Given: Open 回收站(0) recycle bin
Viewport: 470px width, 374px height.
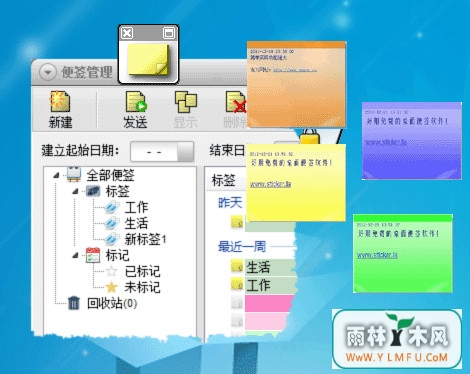Looking at the screenshot, I should pyautogui.click(x=112, y=303).
